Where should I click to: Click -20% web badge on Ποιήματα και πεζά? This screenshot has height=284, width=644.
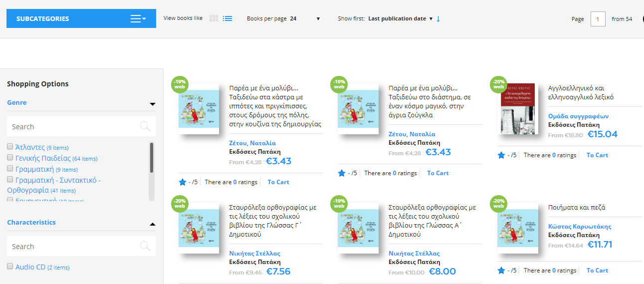pyautogui.click(x=499, y=203)
